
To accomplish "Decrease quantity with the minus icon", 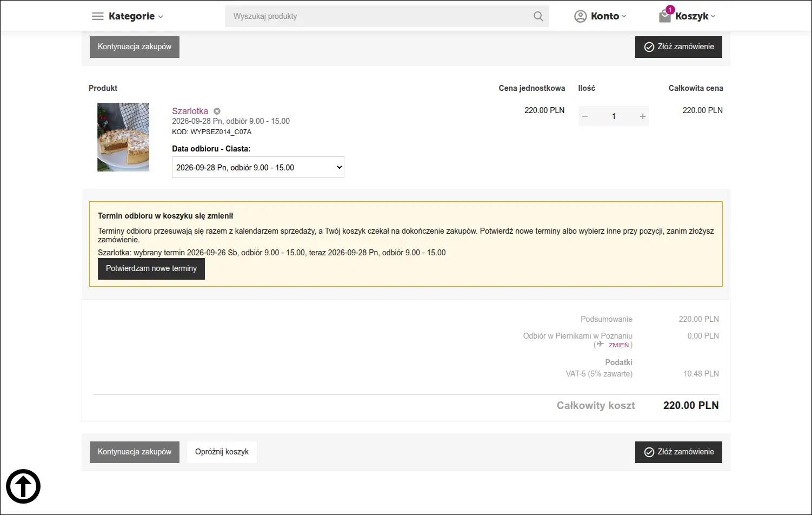I will [x=585, y=116].
